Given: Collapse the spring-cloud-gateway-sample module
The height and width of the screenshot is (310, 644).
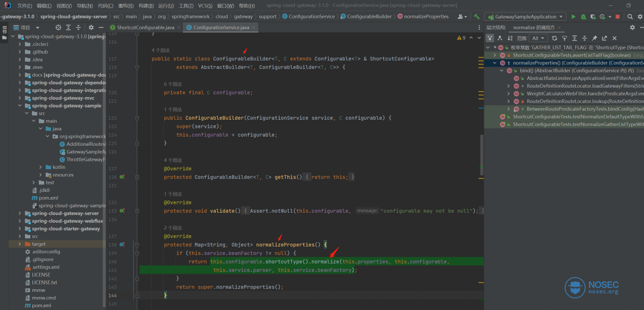Looking at the screenshot, I should (20, 106).
